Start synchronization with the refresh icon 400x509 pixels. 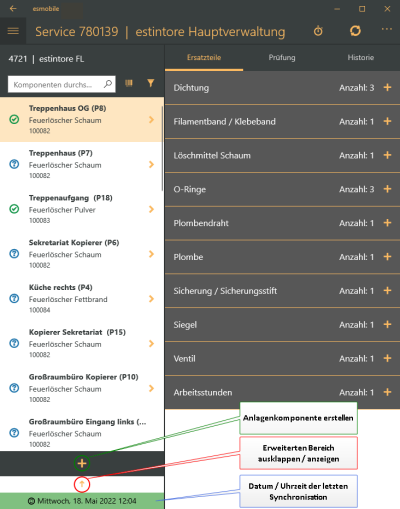pyautogui.click(x=355, y=31)
